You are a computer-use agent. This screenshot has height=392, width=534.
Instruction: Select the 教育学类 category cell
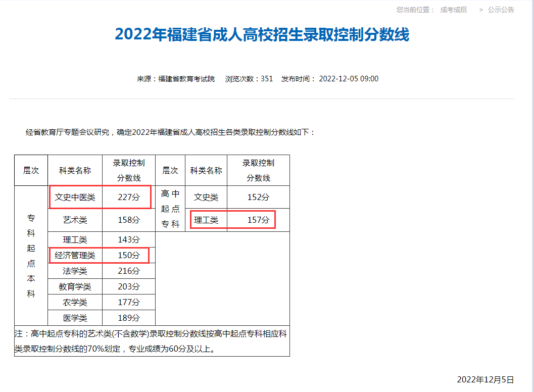point(75,287)
